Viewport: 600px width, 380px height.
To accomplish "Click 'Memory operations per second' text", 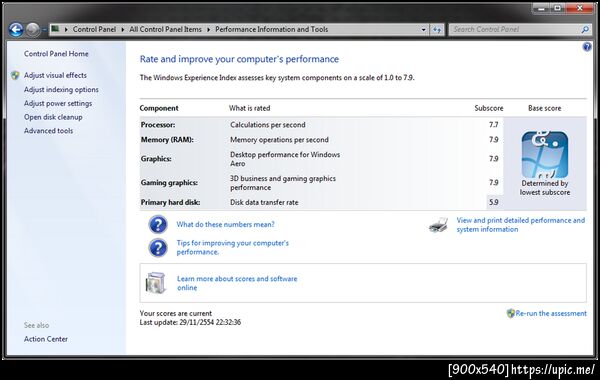I will tap(279, 140).
